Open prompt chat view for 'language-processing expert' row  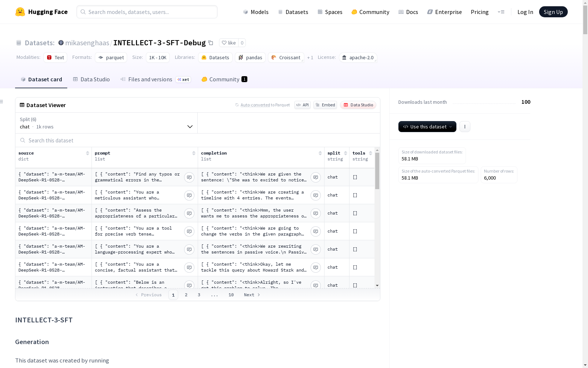pyautogui.click(x=189, y=250)
